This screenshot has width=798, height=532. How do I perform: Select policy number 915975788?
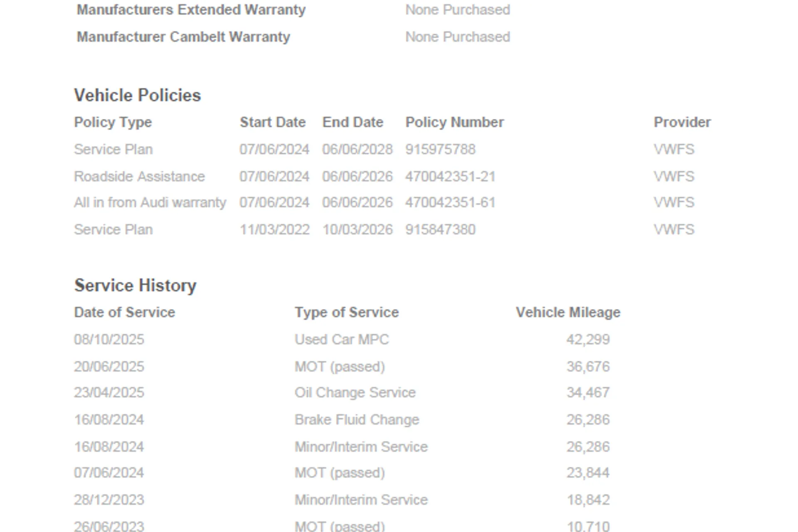coord(440,149)
